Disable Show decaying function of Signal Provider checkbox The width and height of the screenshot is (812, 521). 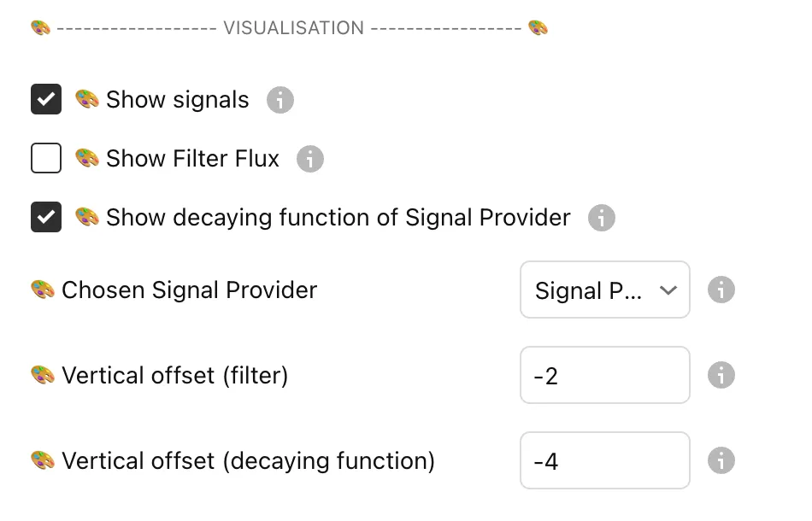[46, 218]
